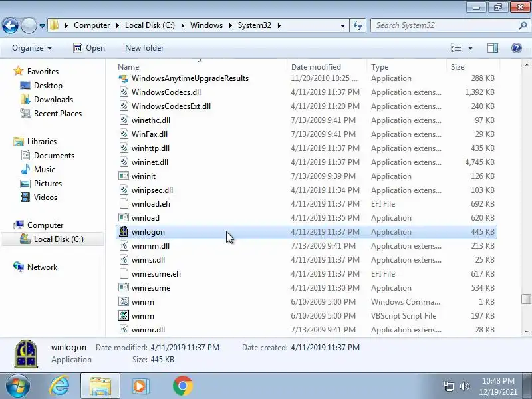Go back with the Back arrow button

click(10, 25)
